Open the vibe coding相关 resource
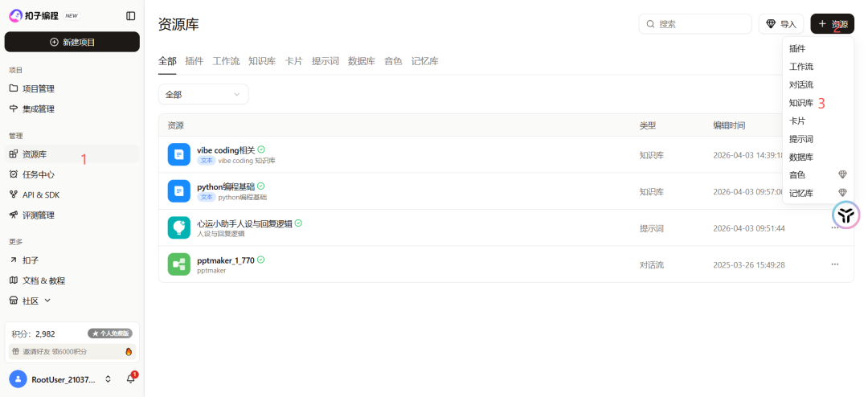The height and width of the screenshot is (397, 868). point(226,150)
